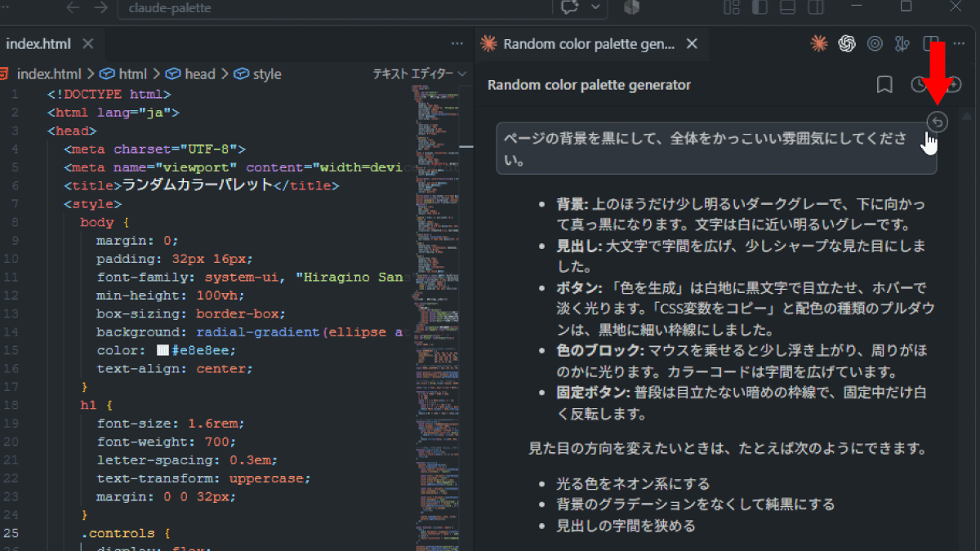Open the テキスト エディター dropdown

point(420,73)
